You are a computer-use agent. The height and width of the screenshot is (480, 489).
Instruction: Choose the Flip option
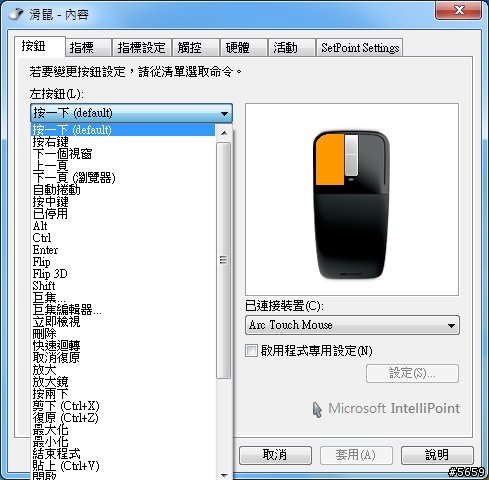tap(123, 262)
